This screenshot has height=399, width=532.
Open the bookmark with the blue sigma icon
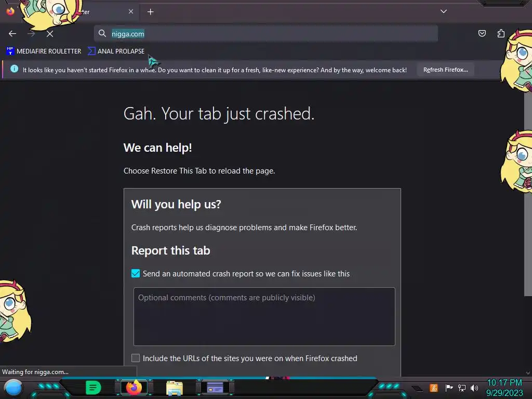click(x=116, y=51)
